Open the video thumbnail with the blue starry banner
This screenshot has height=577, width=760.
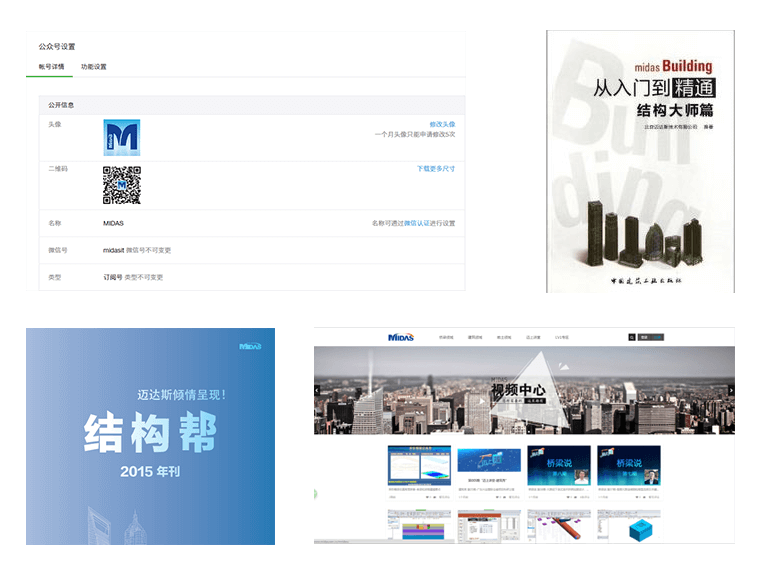pyautogui.click(x=489, y=461)
